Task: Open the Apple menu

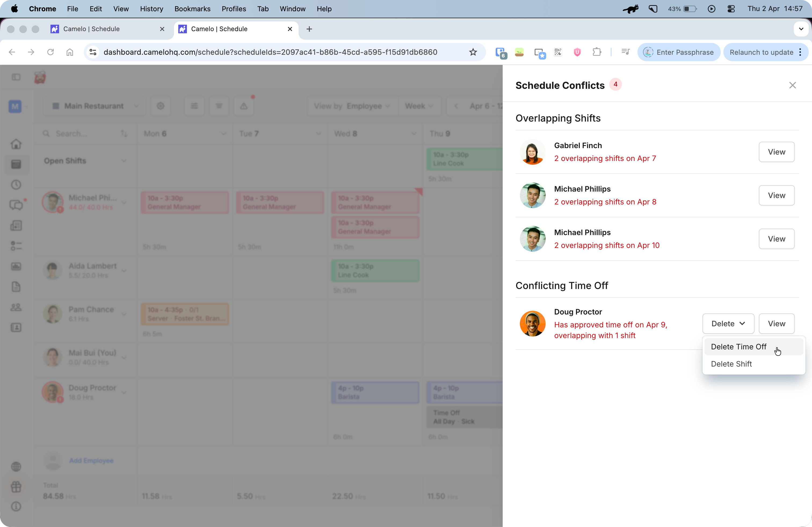Action: tap(14, 9)
